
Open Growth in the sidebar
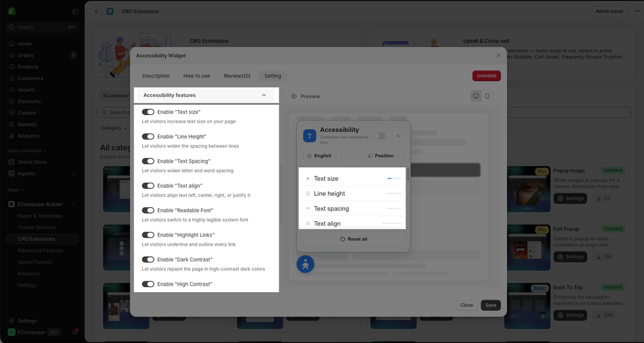pos(26,89)
